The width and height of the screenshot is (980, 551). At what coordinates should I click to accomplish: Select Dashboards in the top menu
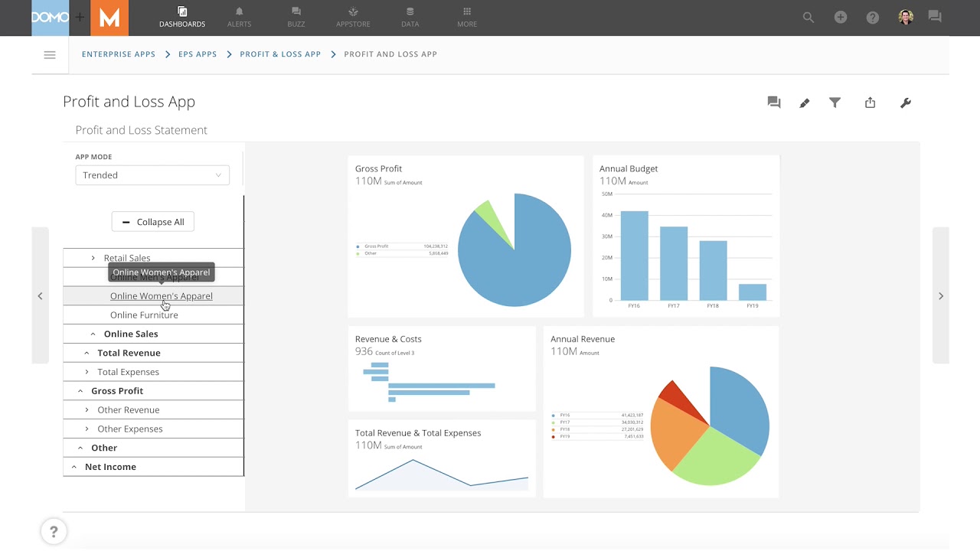[x=182, y=17]
